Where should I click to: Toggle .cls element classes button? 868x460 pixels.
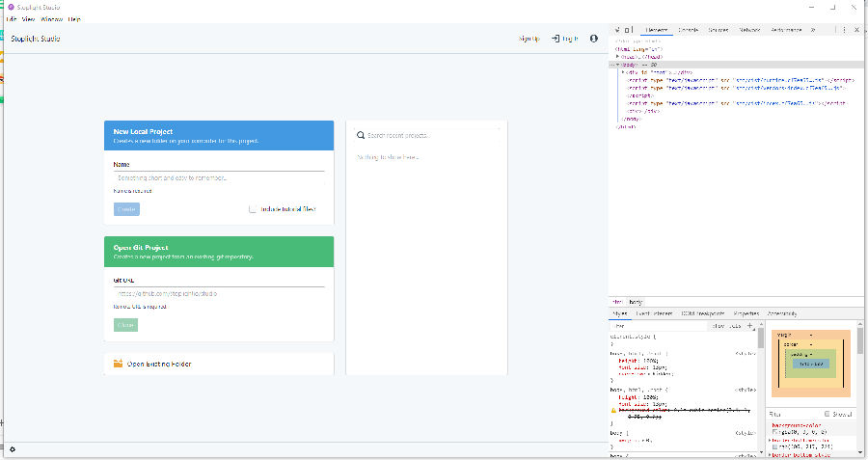(x=735, y=326)
